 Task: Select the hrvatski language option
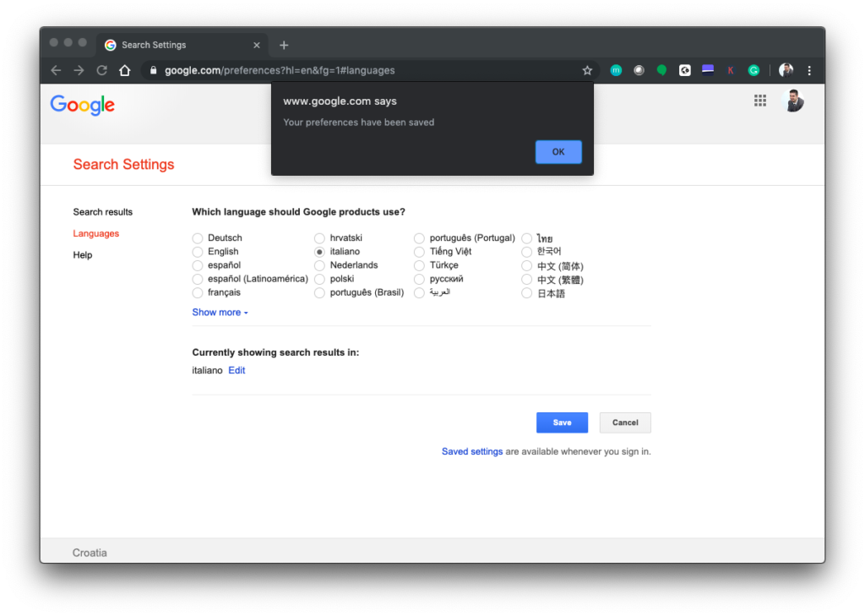point(319,238)
